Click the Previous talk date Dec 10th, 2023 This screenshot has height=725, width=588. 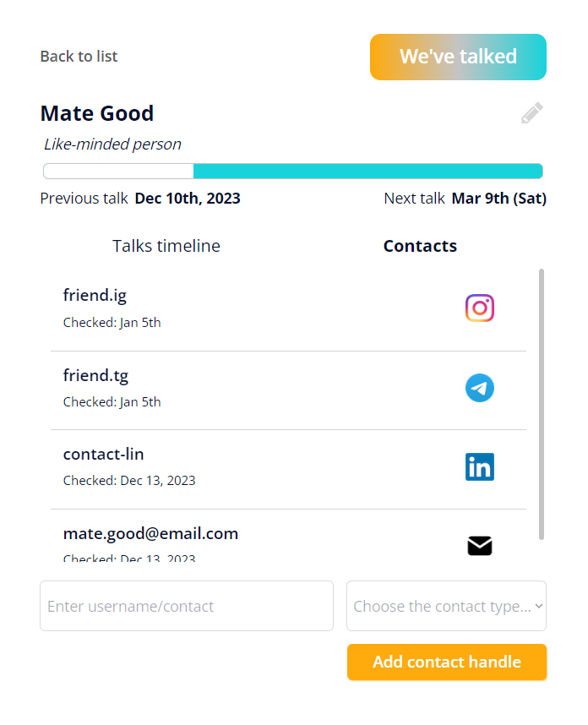pos(188,199)
